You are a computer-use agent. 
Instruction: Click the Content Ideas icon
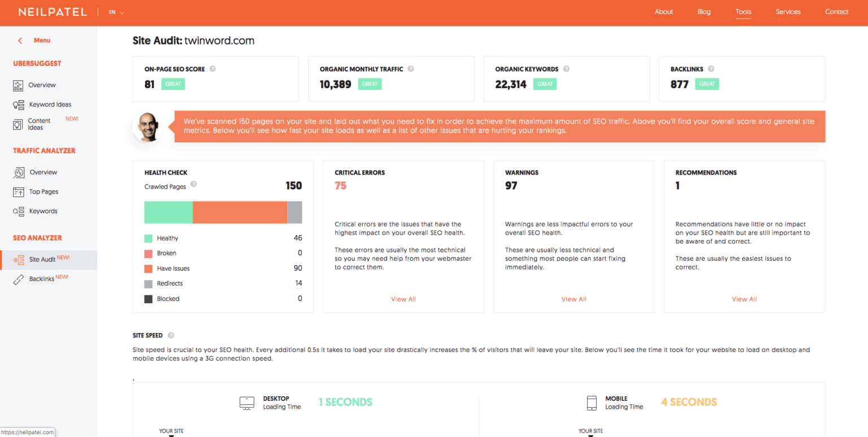[x=18, y=124]
